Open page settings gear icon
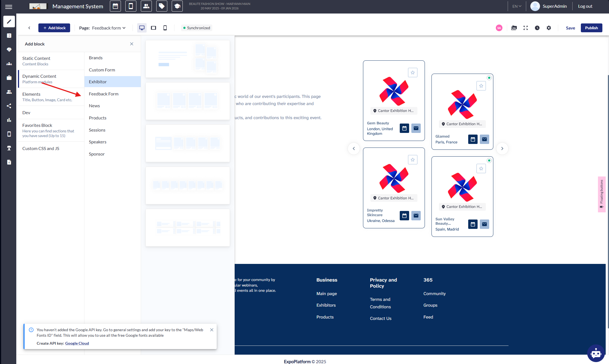Screen dimensions: 609x364 (x=549, y=28)
